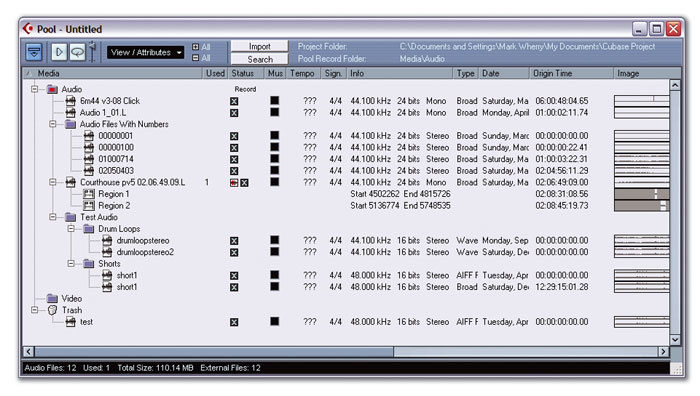The height and width of the screenshot is (396, 700).
Task: Toggle the Loop audition button
Action: click(x=77, y=52)
